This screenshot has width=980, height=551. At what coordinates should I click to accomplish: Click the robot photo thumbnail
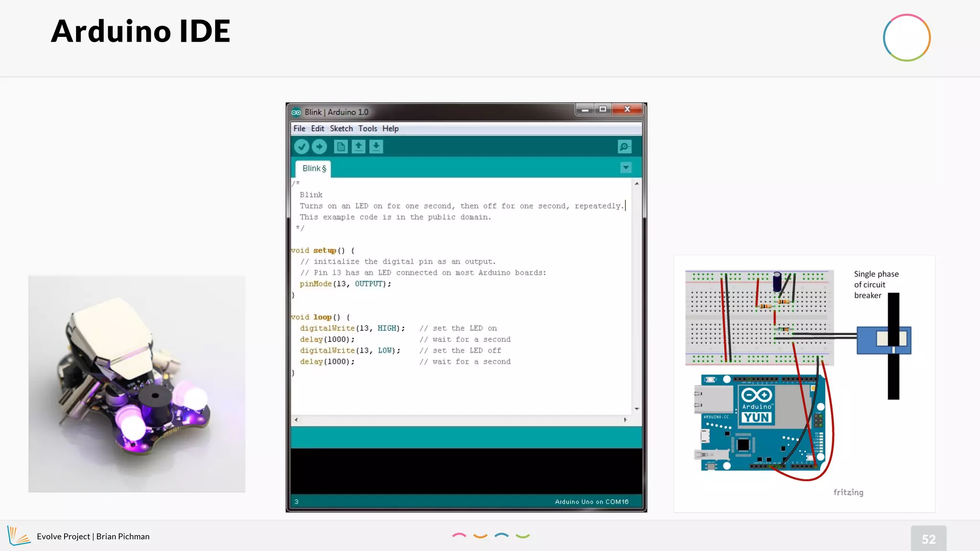137,384
